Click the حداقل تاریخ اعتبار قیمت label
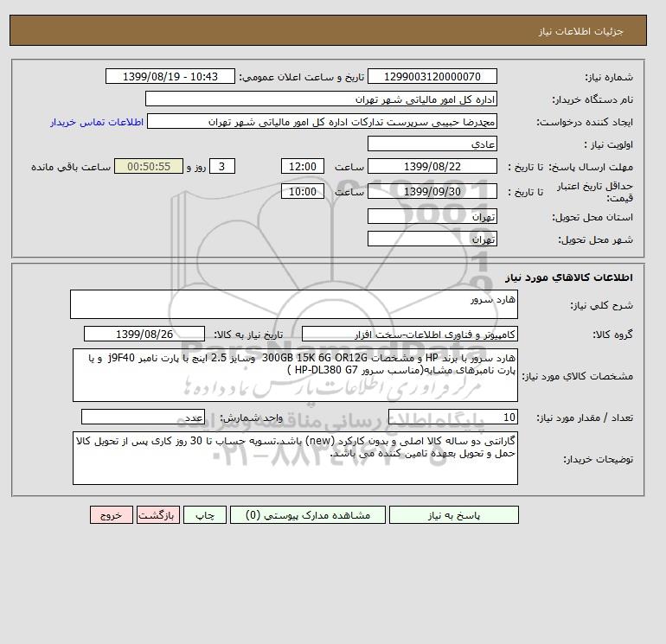Screen dimensions: 666x644 pos(595,192)
